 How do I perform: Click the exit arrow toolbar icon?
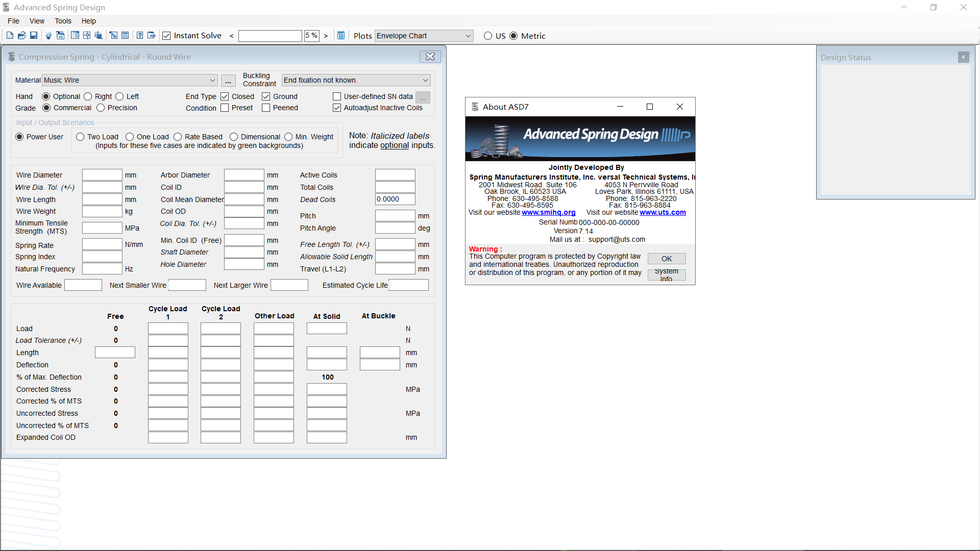(x=152, y=36)
